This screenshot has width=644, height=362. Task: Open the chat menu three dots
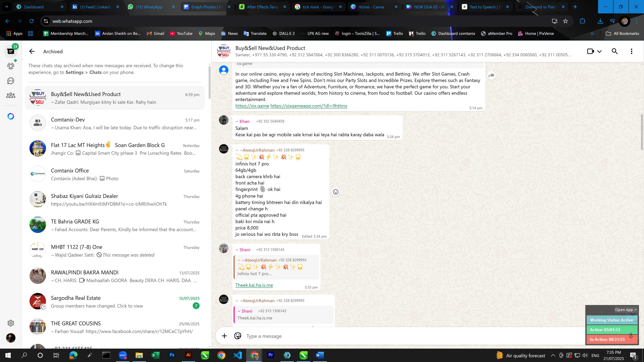(631, 51)
